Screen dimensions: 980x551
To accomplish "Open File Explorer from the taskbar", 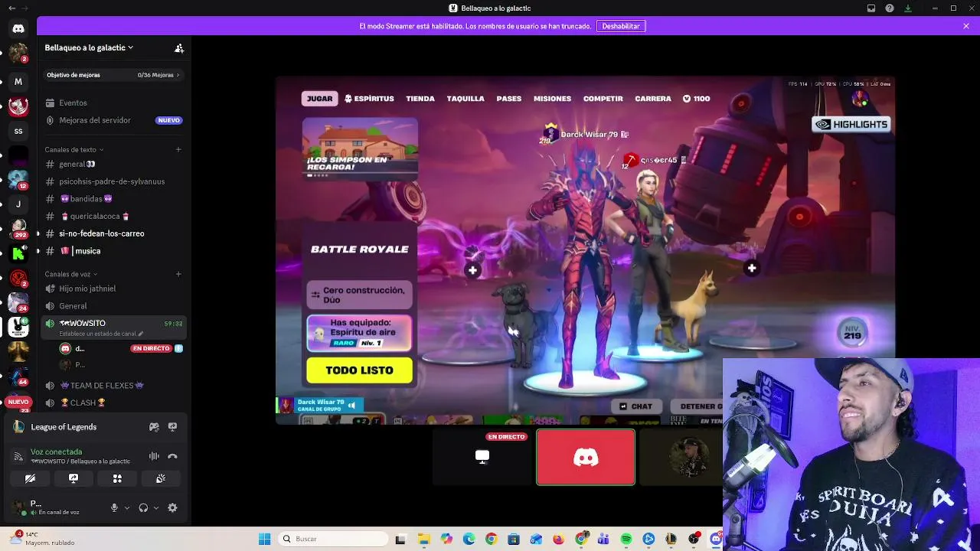I will (424, 539).
